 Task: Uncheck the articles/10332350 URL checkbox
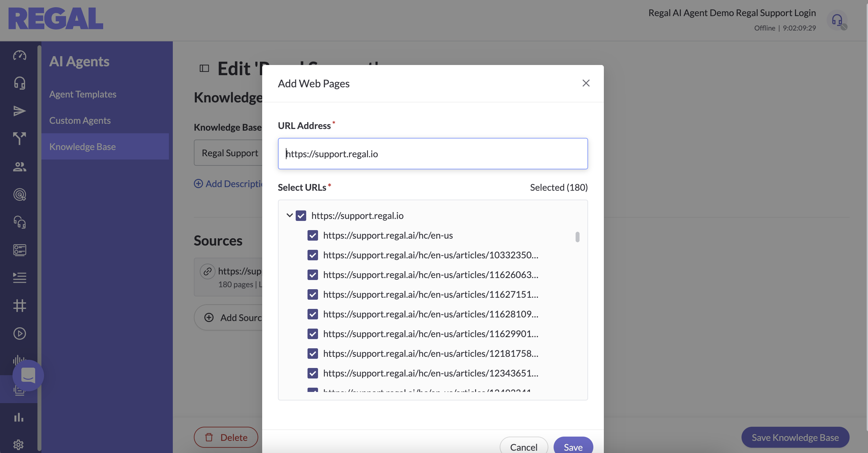click(313, 255)
